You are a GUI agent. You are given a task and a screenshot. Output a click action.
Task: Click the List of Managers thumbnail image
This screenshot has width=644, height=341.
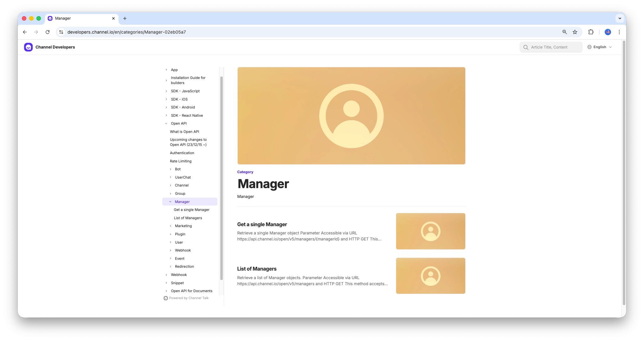tap(430, 276)
